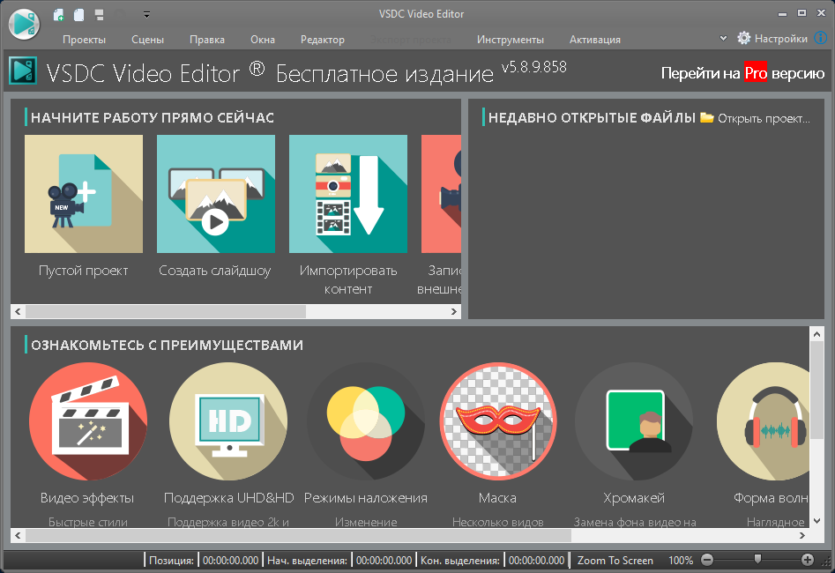
Task: Click the down arrow of the features vertical scrollbar
Action: point(817,521)
